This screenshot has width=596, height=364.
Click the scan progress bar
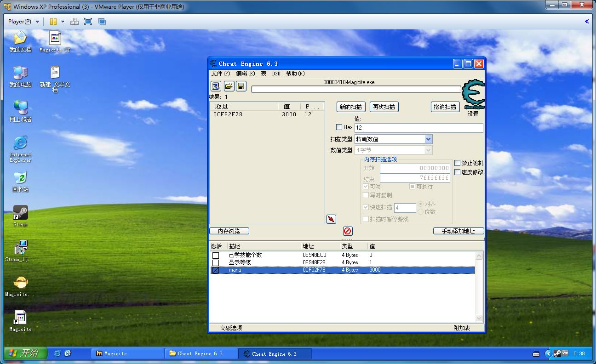click(356, 89)
